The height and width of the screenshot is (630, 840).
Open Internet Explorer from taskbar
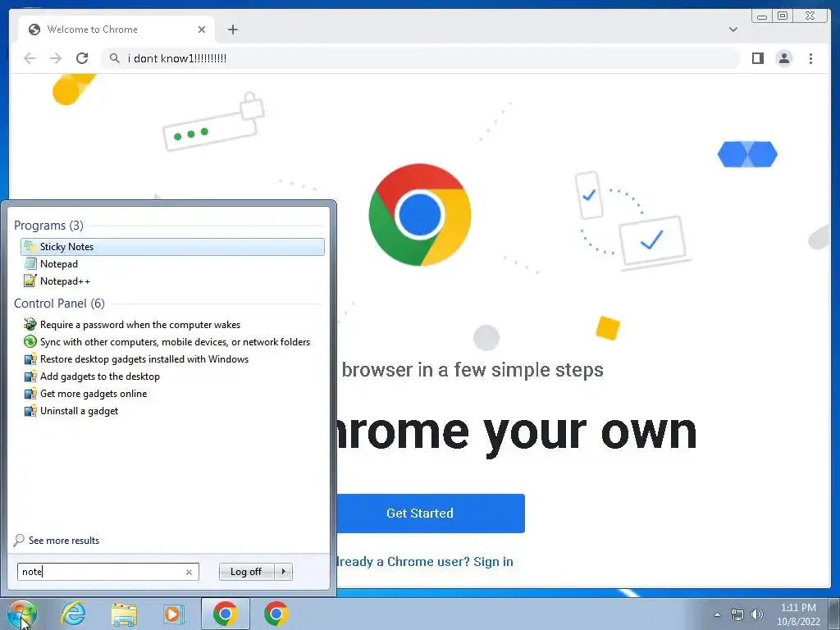coord(73,614)
